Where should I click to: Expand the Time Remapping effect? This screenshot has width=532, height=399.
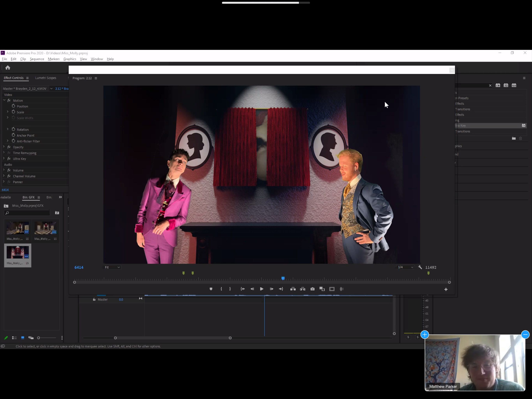[4, 153]
